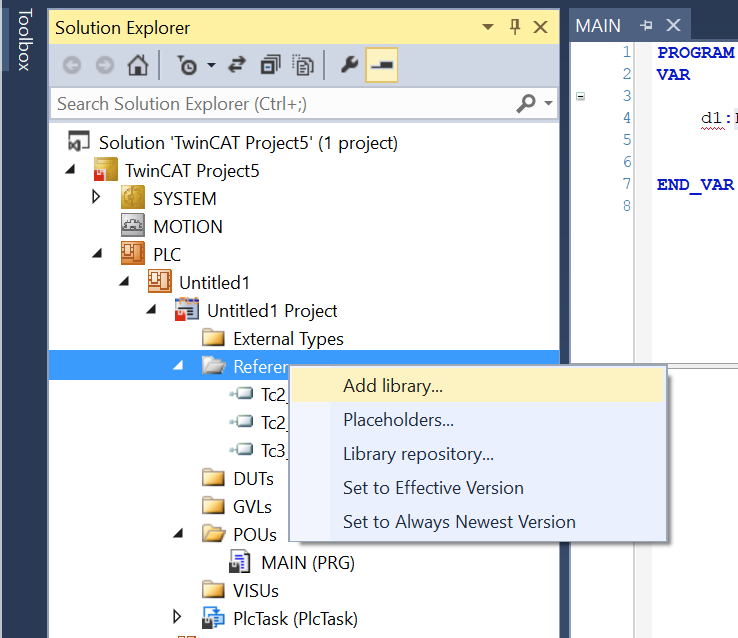Image resolution: width=738 pixels, height=638 pixels.
Task: Click the Show All Files icon
Action: point(303,65)
